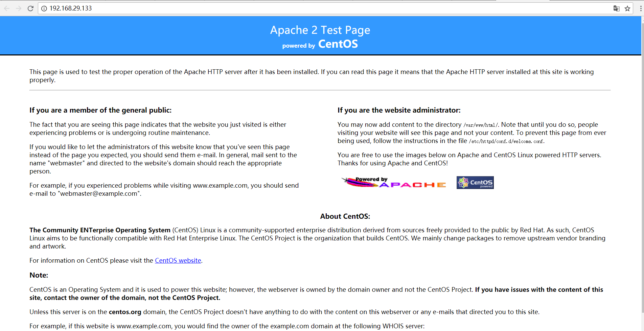Viewport: 644px width, 331px height.
Task: Go forward with the browser forward arrow
Action: (19, 8)
